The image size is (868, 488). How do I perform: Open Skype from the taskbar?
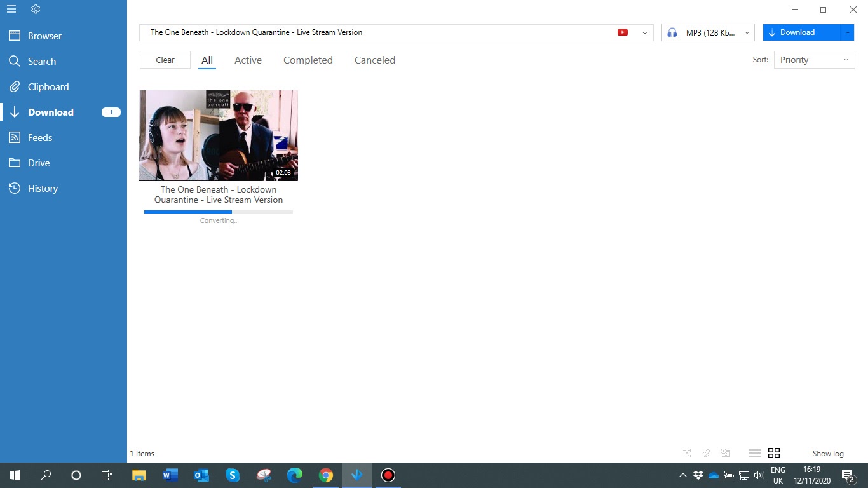(x=233, y=475)
